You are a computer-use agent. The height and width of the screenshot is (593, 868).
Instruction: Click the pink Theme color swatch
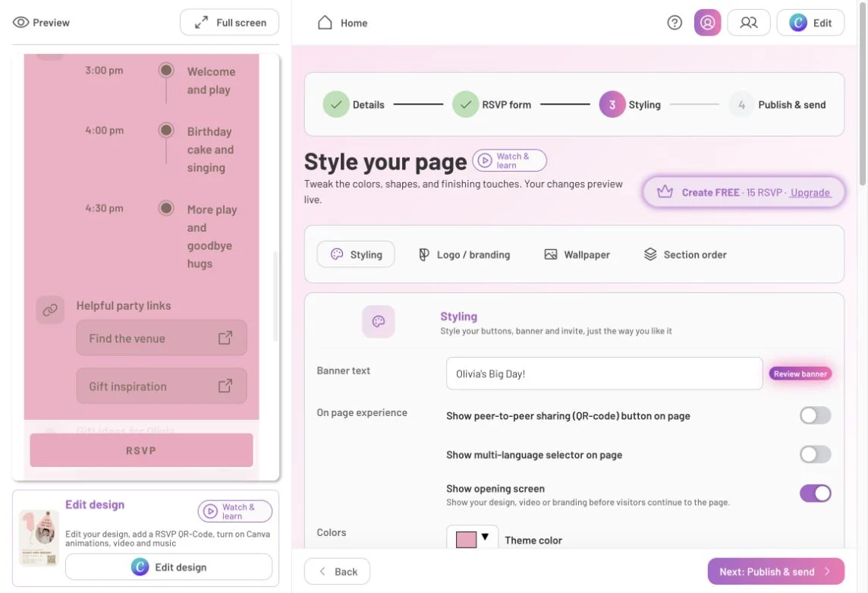(x=466, y=539)
